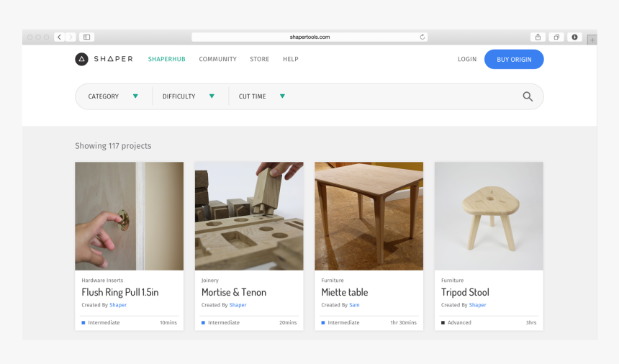This screenshot has width=619, height=364.
Task: Click the magnifying glass search icon
Action: 528,96
